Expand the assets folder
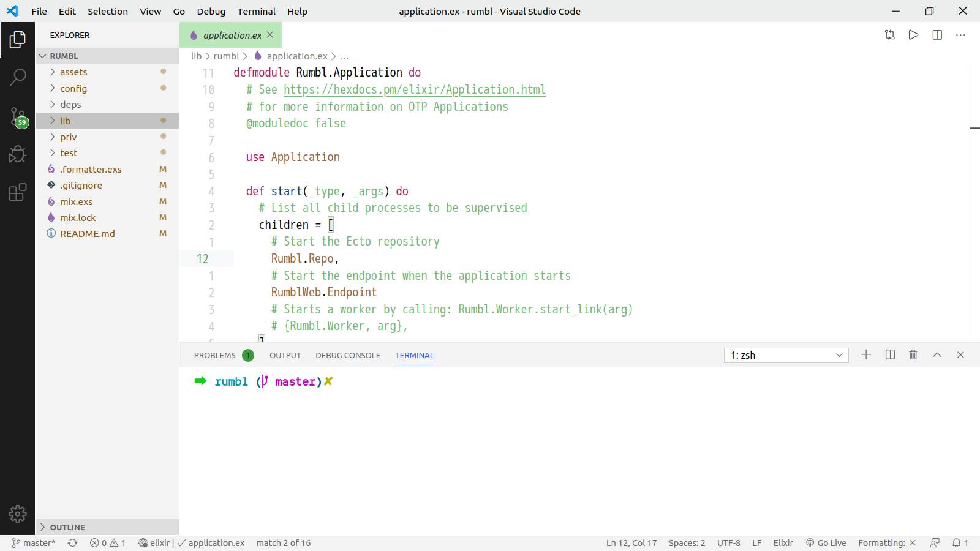The width and height of the screenshot is (980, 551). click(107, 72)
